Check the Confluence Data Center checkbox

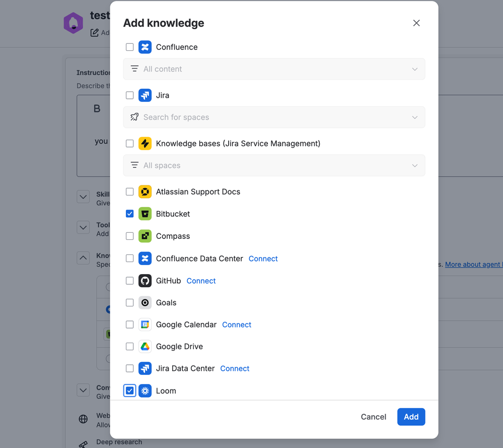(x=129, y=258)
